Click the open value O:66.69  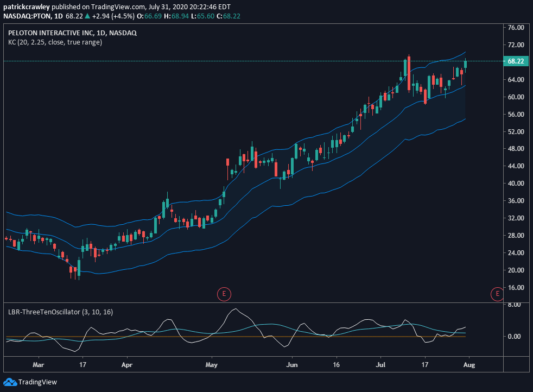149,16
